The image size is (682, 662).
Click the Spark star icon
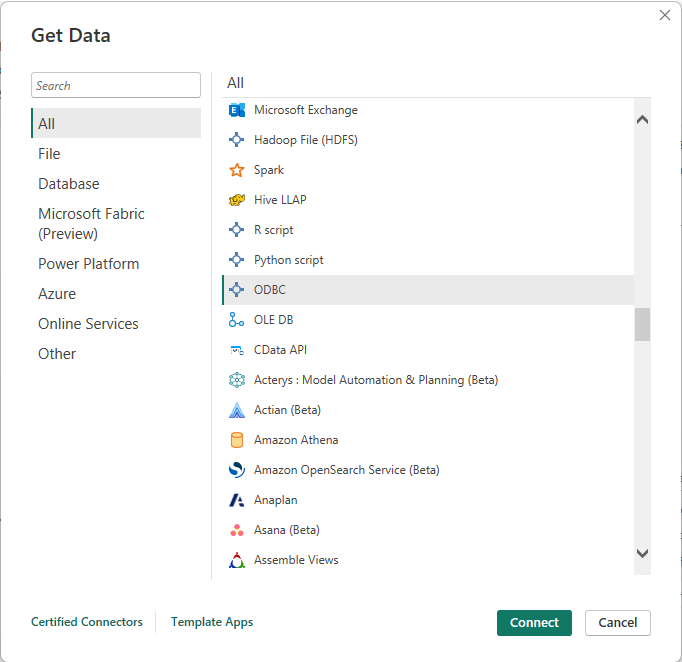pos(237,170)
